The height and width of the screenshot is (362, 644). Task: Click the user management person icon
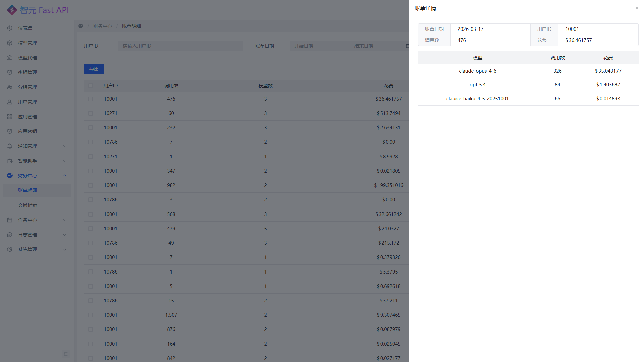10,102
